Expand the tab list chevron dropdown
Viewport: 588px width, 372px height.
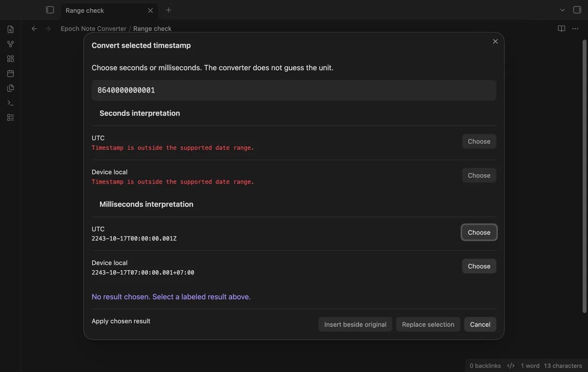[x=563, y=10]
